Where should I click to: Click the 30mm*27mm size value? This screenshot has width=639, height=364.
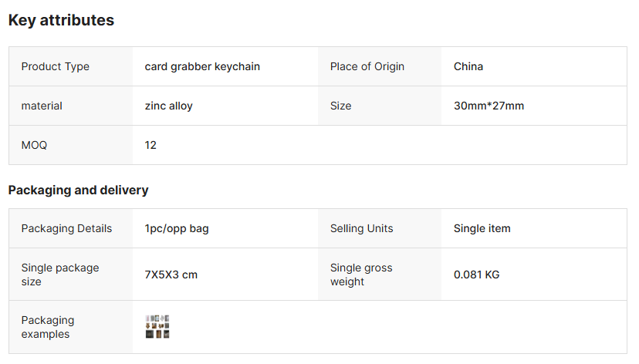(489, 106)
